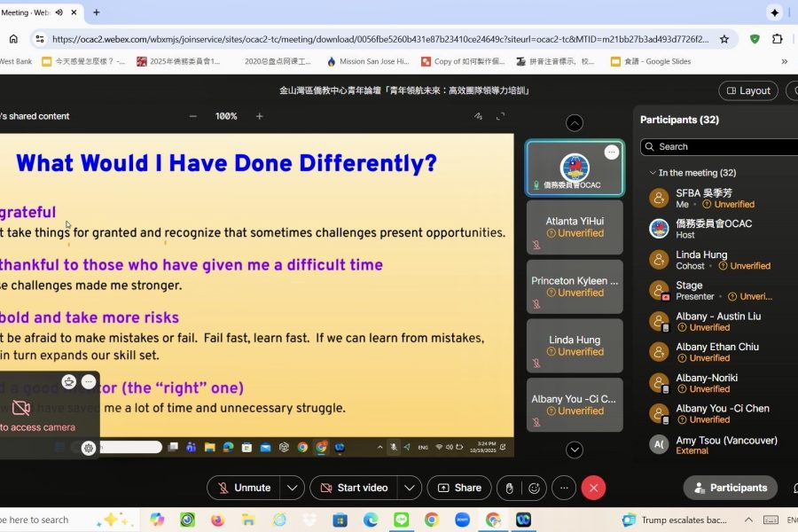
Task: Open audio options arrow next to Unmute
Action: pyautogui.click(x=292, y=488)
